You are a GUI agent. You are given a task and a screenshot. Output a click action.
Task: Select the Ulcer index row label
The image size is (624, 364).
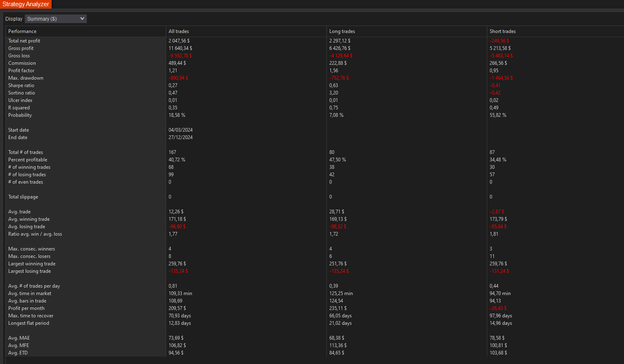pyautogui.click(x=20, y=100)
